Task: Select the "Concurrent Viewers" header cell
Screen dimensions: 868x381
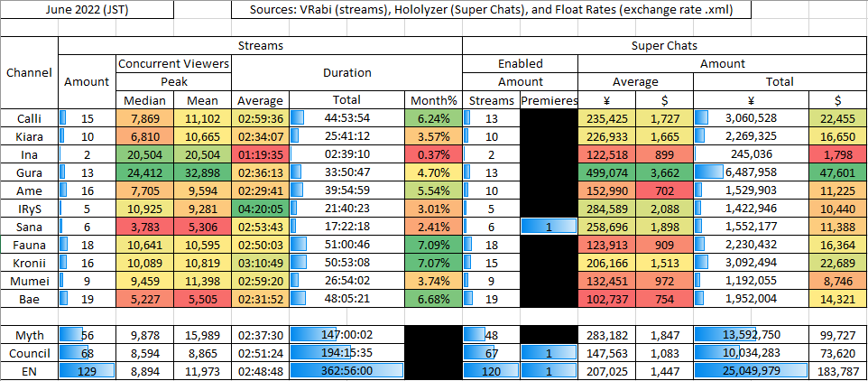Action: point(174,64)
